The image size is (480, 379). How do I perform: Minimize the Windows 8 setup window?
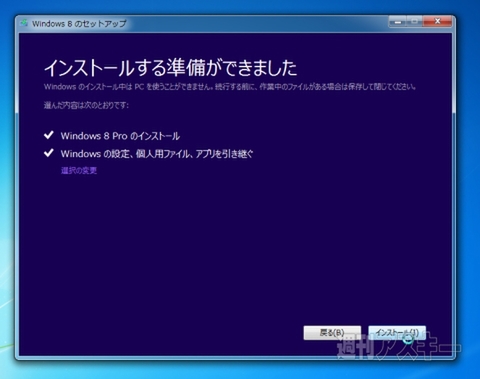pos(398,22)
